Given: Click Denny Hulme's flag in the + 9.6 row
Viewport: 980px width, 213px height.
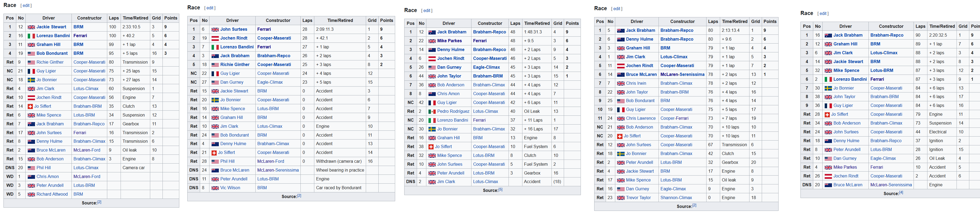Looking at the screenshot, I should tap(621, 39).
